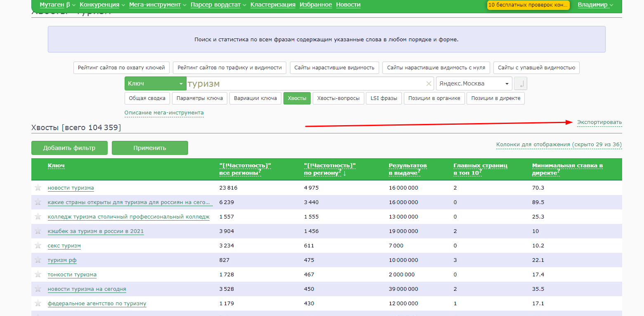The width and height of the screenshot is (644, 316).
Task: Favorite the "федеральное агентство по туризму" row star
Action: coord(38,303)
